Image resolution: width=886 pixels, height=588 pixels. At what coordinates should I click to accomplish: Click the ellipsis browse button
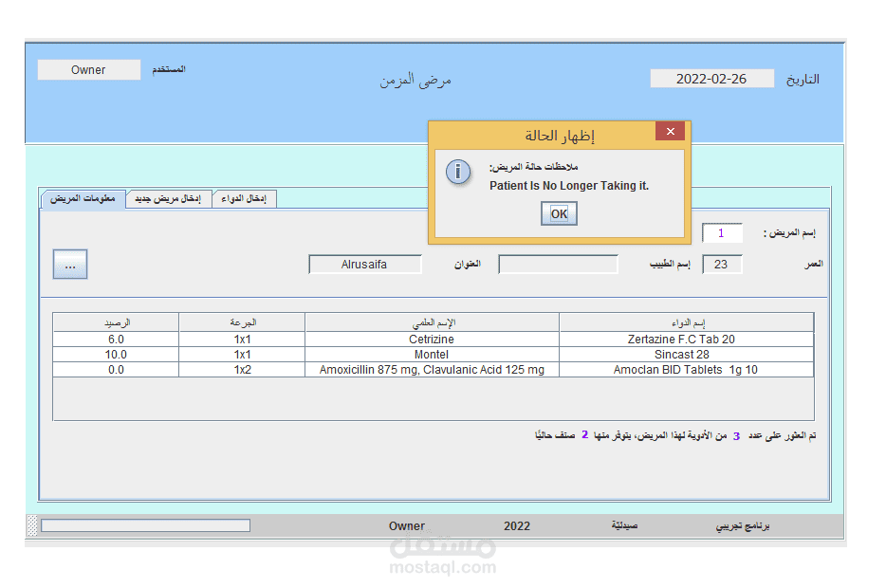tap(70, 265)
